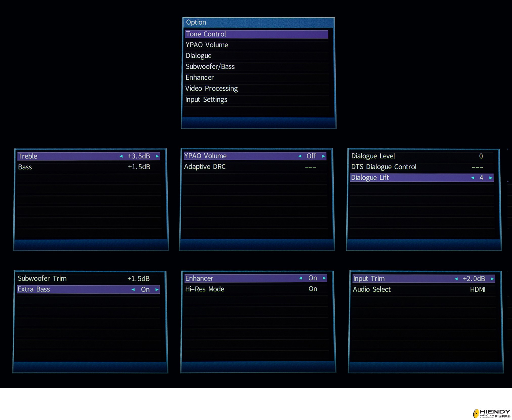Select the DTS Dialogue Control row
Image resolution: width=512 pixels, height=420 pixels.
coord(421,167)
